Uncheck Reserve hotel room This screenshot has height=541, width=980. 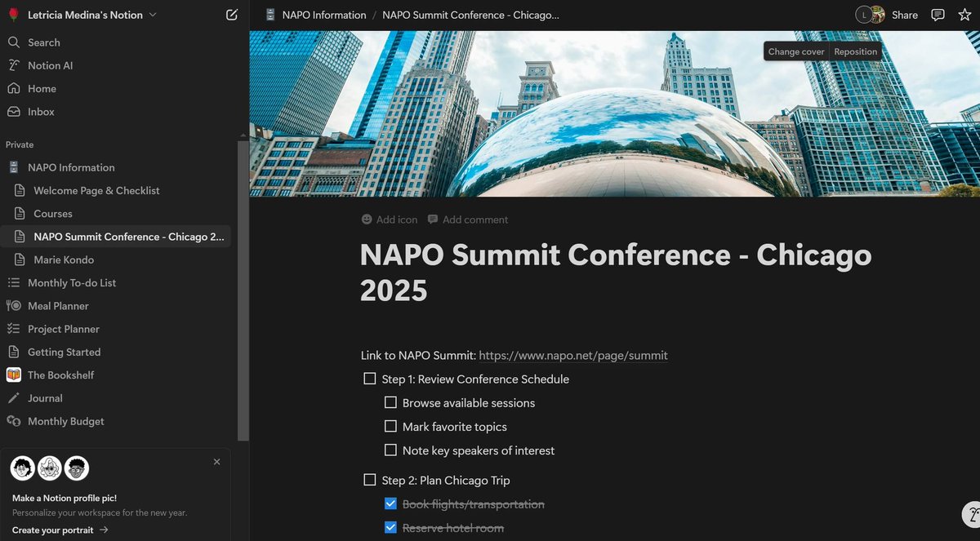click(x=390, y=527)
